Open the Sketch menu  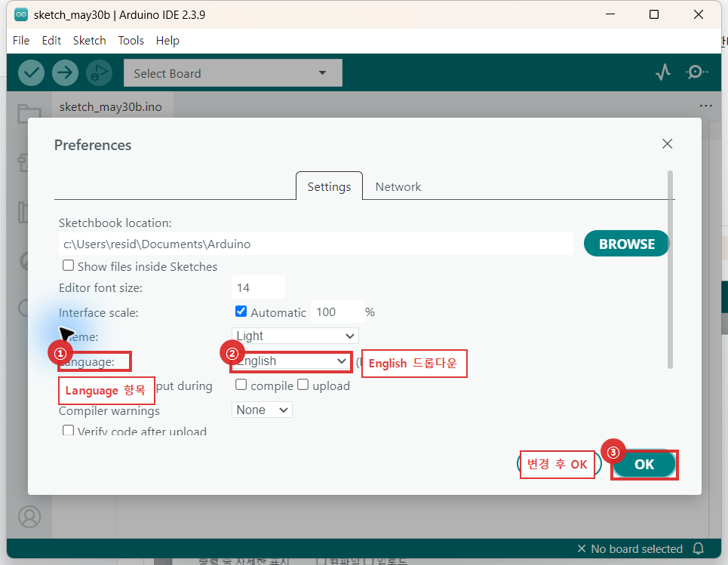[x=89, y=41]
